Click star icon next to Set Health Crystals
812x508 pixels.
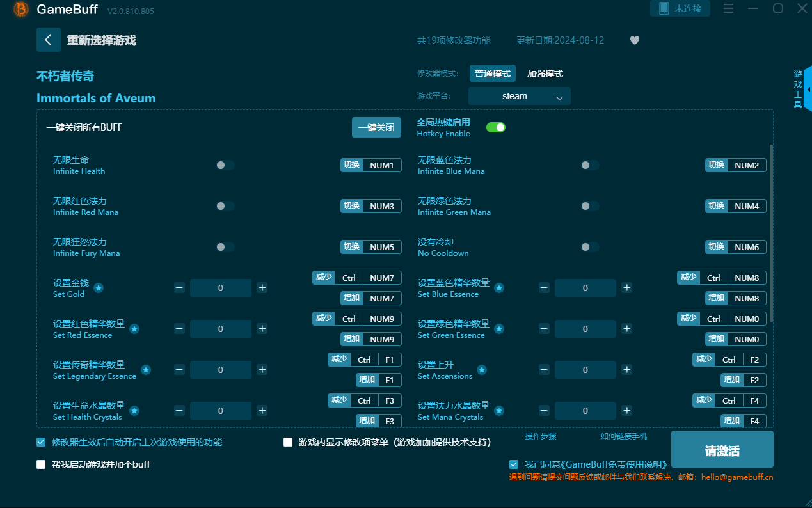134,411
